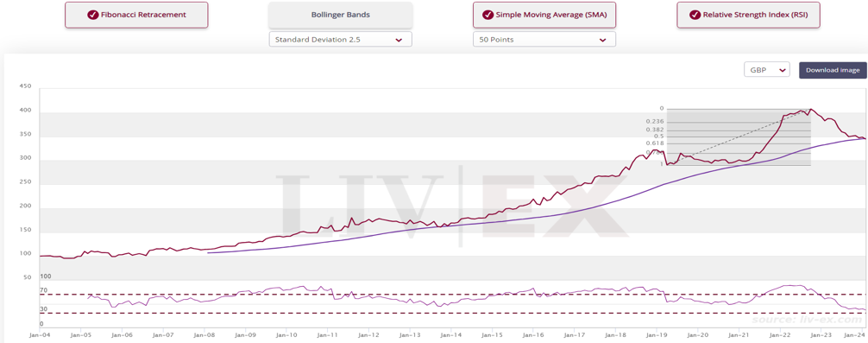Open the 50 Points SMA dropdown
This screenshot has width=868, height=343.
pyautogui.click(x=544, y=40)
